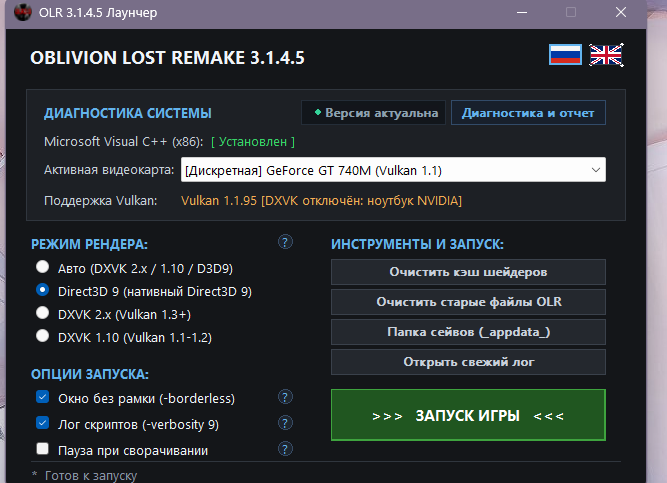Open help icon for pause on minimize
The image size is (667, 483).
(285, 449)
